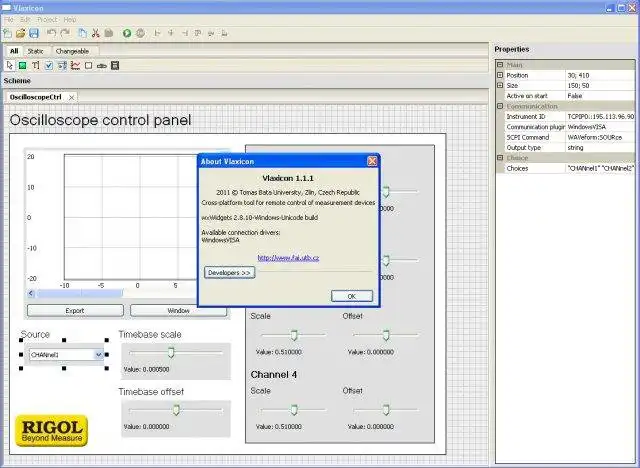Click the Window button below the graph
The height and width of the screenshot is (468, 640).
click(x=178, y=311)
